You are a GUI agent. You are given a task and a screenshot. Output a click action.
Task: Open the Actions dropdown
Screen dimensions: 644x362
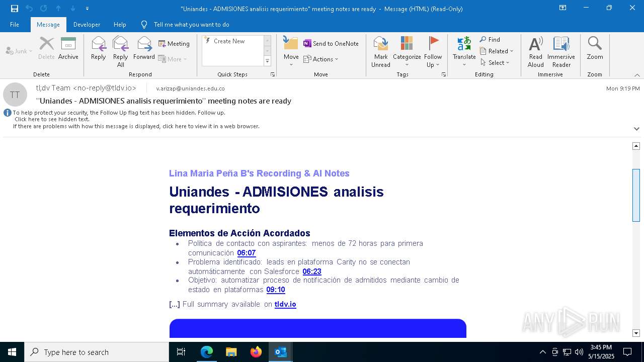pyautogui.click(x=321, y=59)
